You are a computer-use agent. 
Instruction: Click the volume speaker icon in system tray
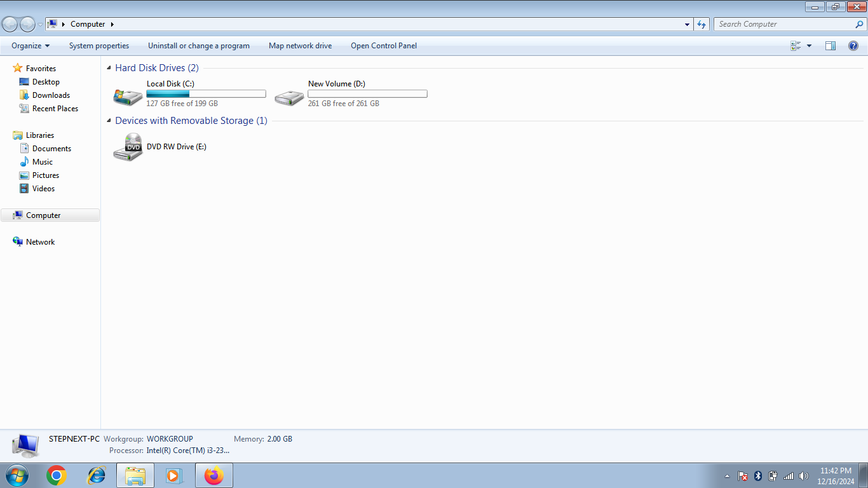(x=804, y=476)
